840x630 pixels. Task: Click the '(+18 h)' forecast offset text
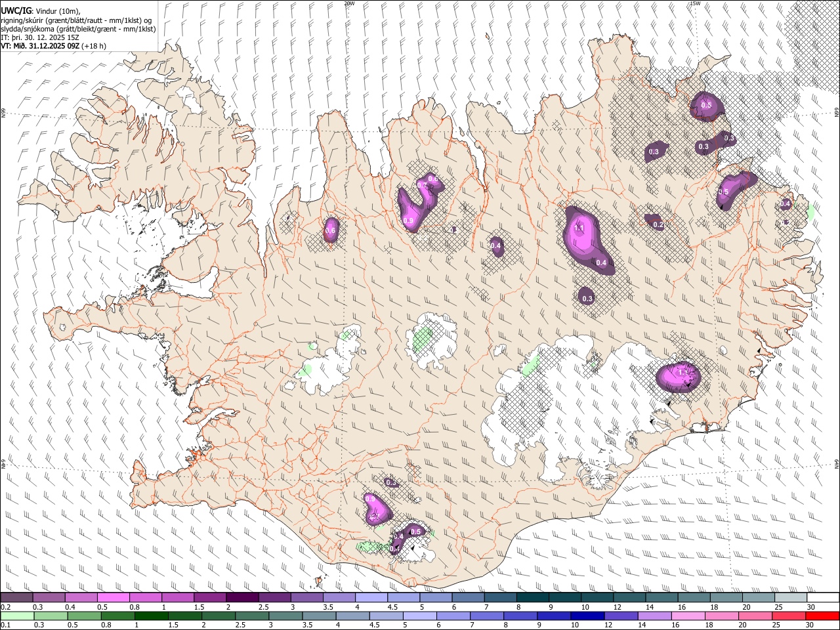(94, 46)
